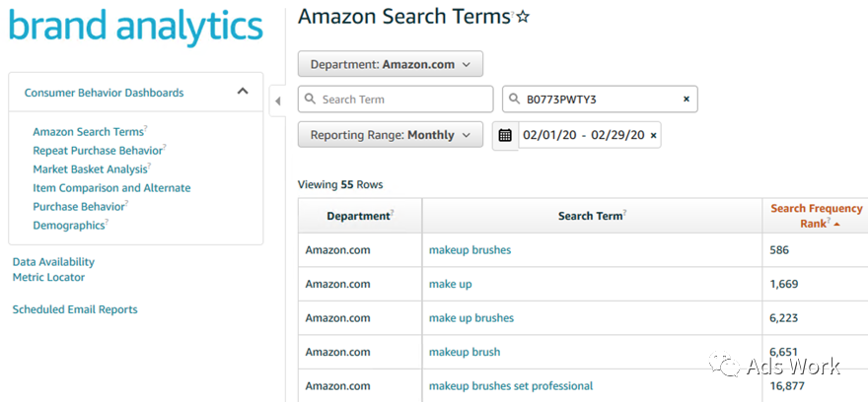This screenshot has width=868, height=402.
Task: Clear the B0773PWTY3 ASIN filter
Action: (x=687, y=100)
